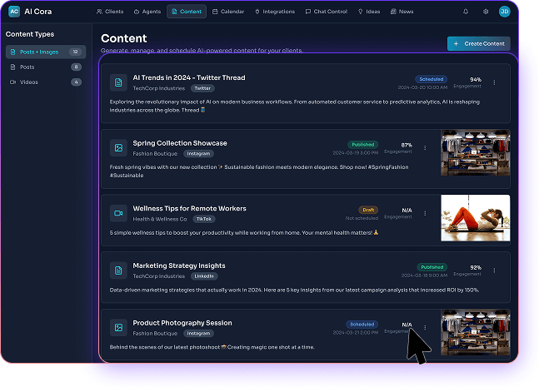Select Posts + Images content type
Screen dimensions: 544x392
pyautogui.click(x=46, y=52)
